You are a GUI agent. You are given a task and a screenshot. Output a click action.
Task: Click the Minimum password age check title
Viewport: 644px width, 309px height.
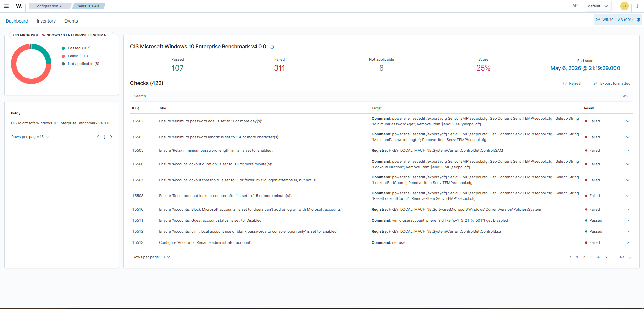tap(211, 121)
